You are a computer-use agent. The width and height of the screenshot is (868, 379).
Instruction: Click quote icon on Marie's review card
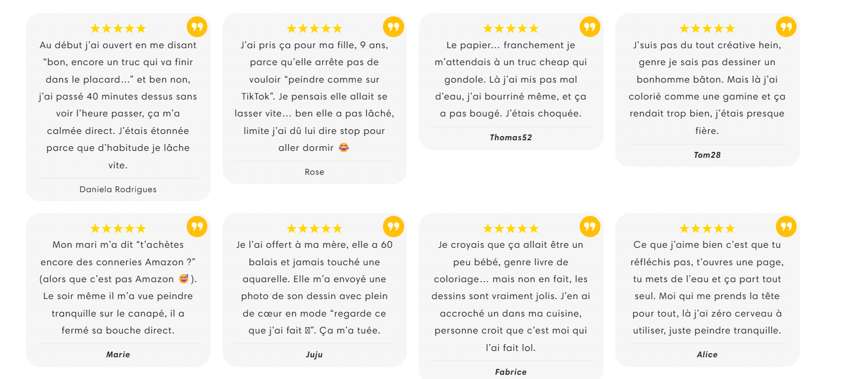[x=197, y=227]
